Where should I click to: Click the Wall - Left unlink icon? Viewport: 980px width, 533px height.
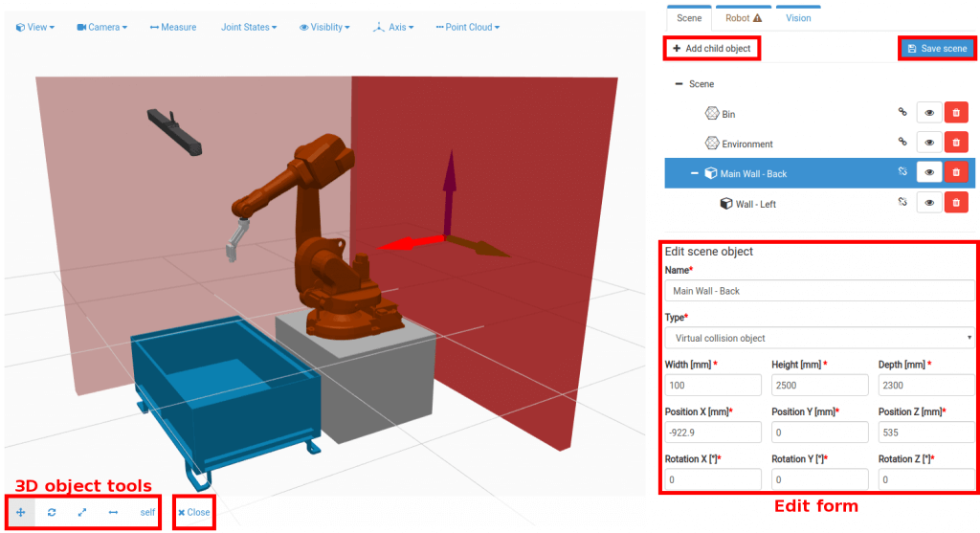pos(902,202)
